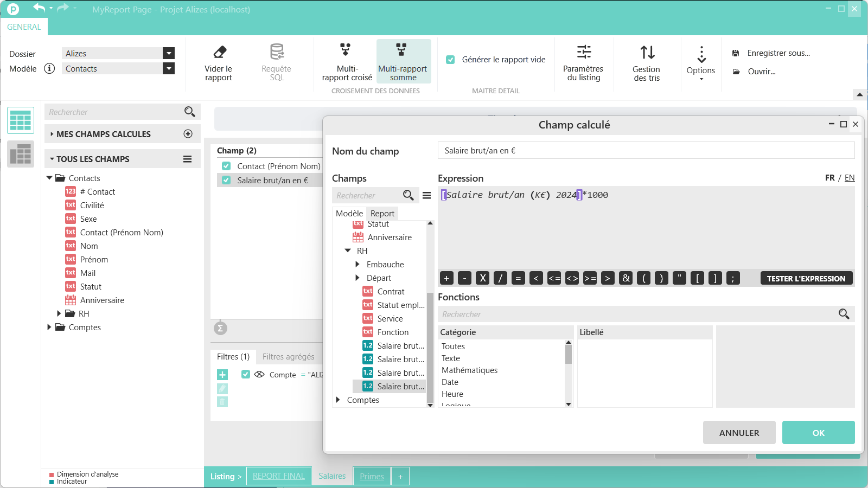Expand the Comptes folder in left panel

49,327
